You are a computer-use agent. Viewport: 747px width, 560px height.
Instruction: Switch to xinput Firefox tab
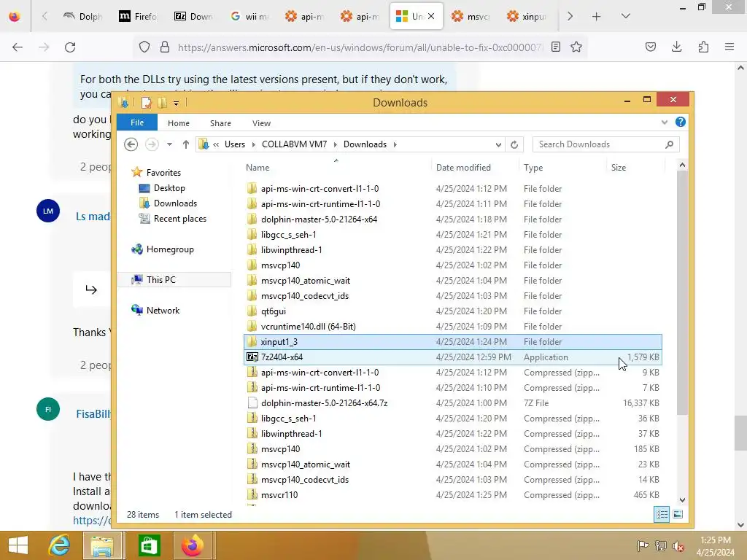click(x=527, y=16)
